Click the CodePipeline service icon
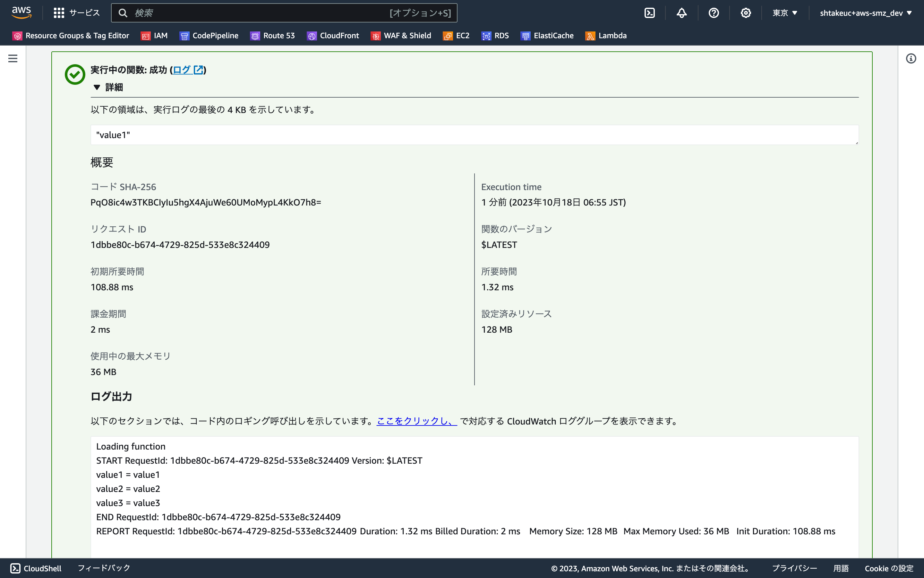The height and width of the screenshot is (578, 924). click(184, 36)
